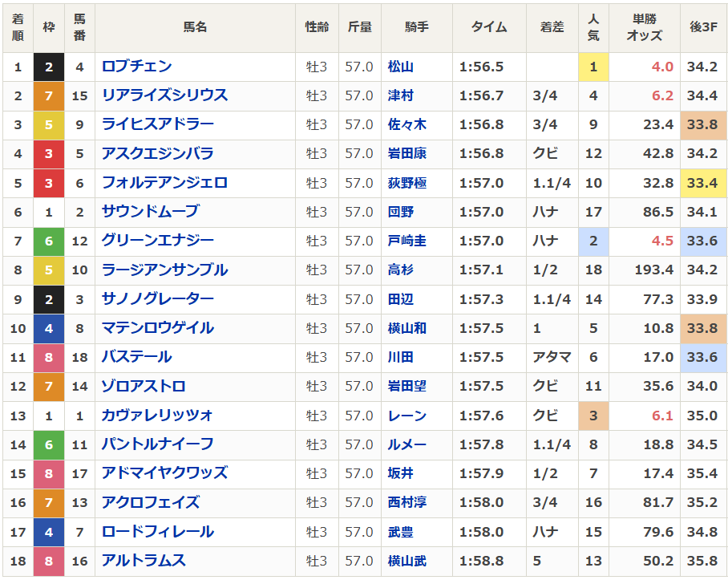Click the タイム column header

[x=489, y=27]
